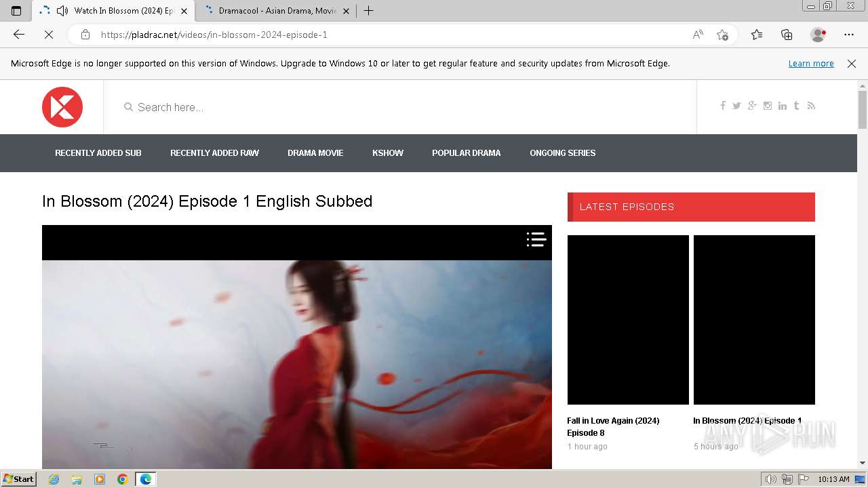Open the video player playlist menu icon
The width and height of the screenshot is (868, 488).
tap(536, 239)
